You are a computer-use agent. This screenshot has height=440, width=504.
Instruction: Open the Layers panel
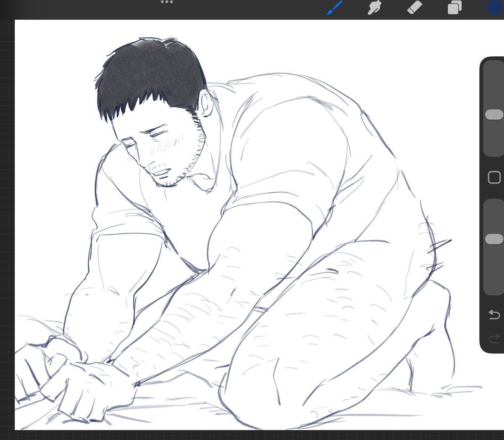pyautogui.click(x=454, y=8)
